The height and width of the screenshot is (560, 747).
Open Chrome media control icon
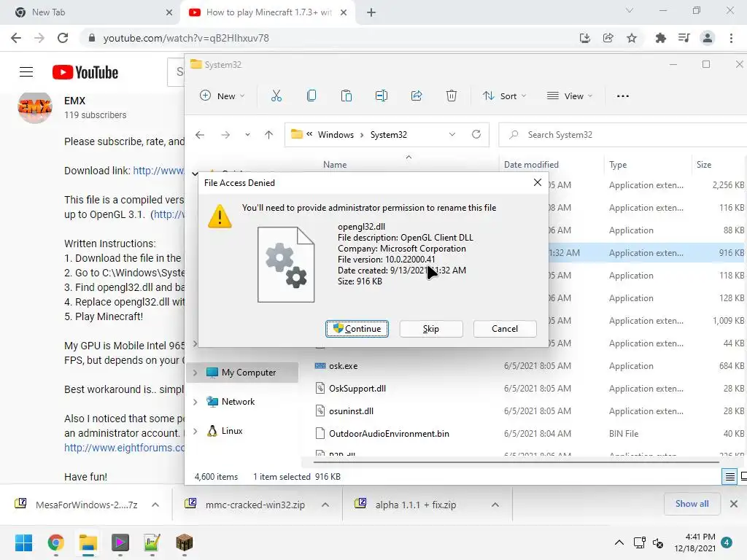[x=684, y=38]
